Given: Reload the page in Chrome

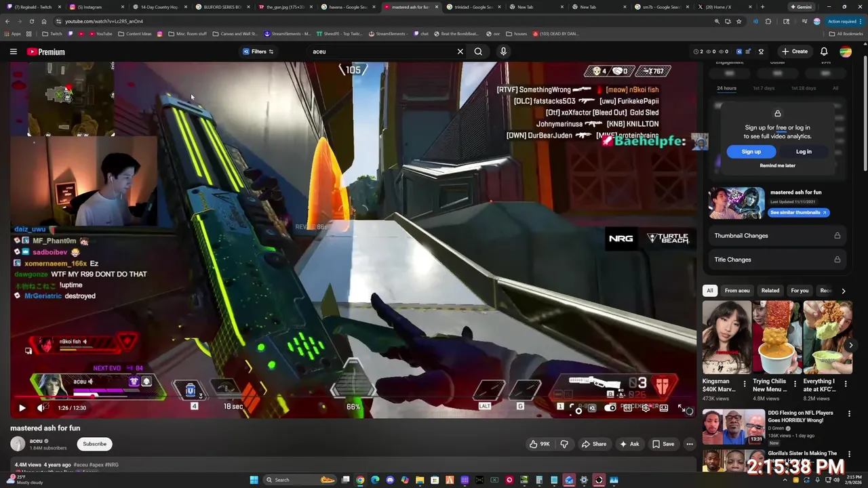Looking at the screenshot, I should [31, 21].
